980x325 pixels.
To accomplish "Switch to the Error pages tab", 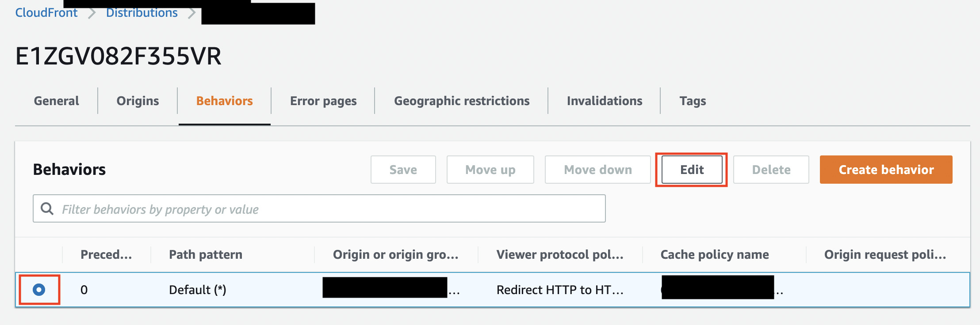I will click(322, 101).
